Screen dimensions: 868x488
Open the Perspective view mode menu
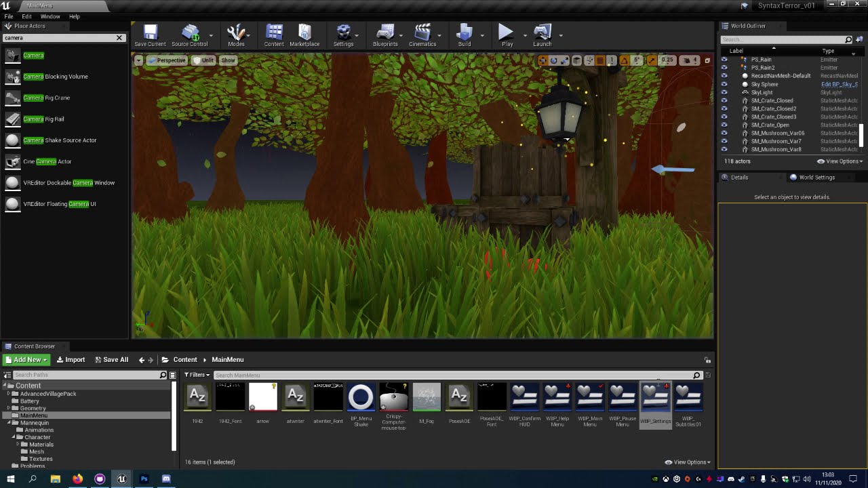point(167,60)
